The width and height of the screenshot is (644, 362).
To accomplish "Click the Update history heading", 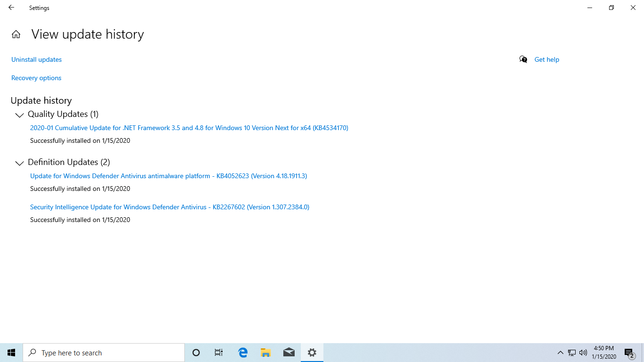I will (41, 100).
